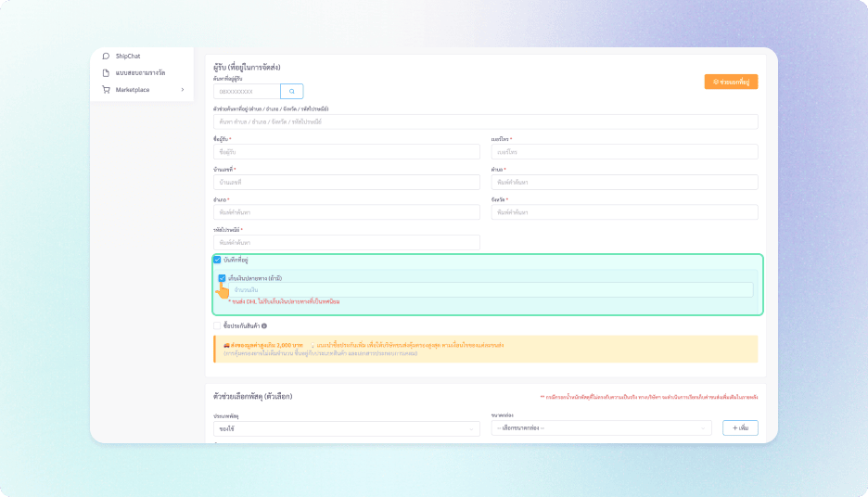Click the postal code field (รหัสไปรษณีย์)
This screenshot has width=868, height=497.
[x=347, y=242]
